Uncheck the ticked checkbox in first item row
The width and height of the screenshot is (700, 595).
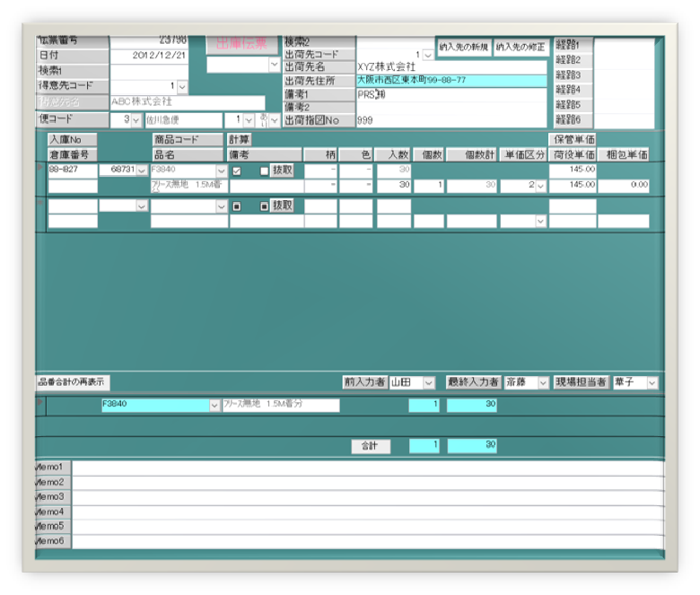(x=236, y=171)
